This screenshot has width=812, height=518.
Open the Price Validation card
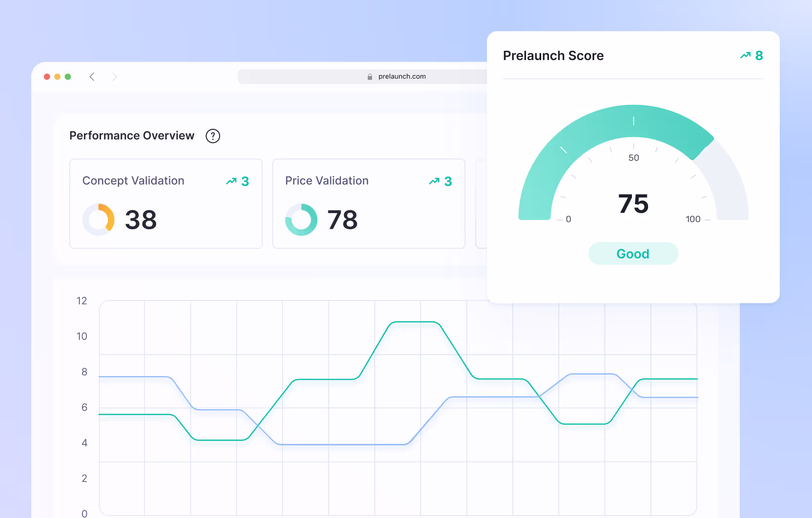(368, 203)
